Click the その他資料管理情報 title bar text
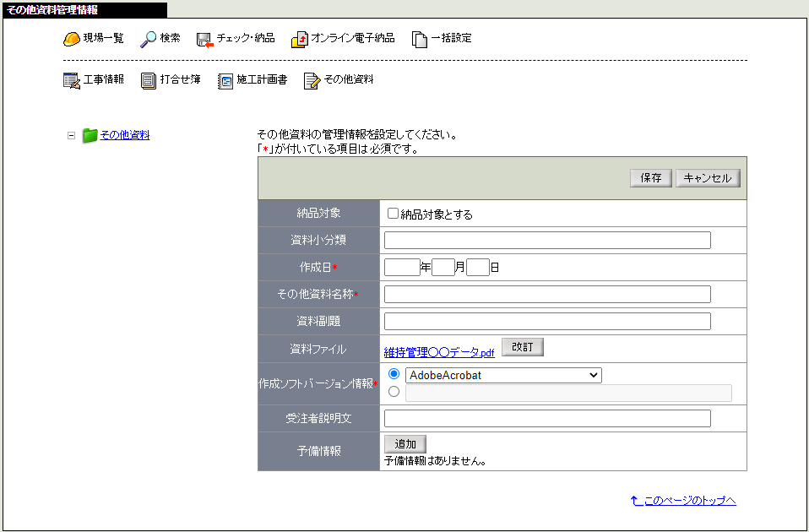 (52, 10)
